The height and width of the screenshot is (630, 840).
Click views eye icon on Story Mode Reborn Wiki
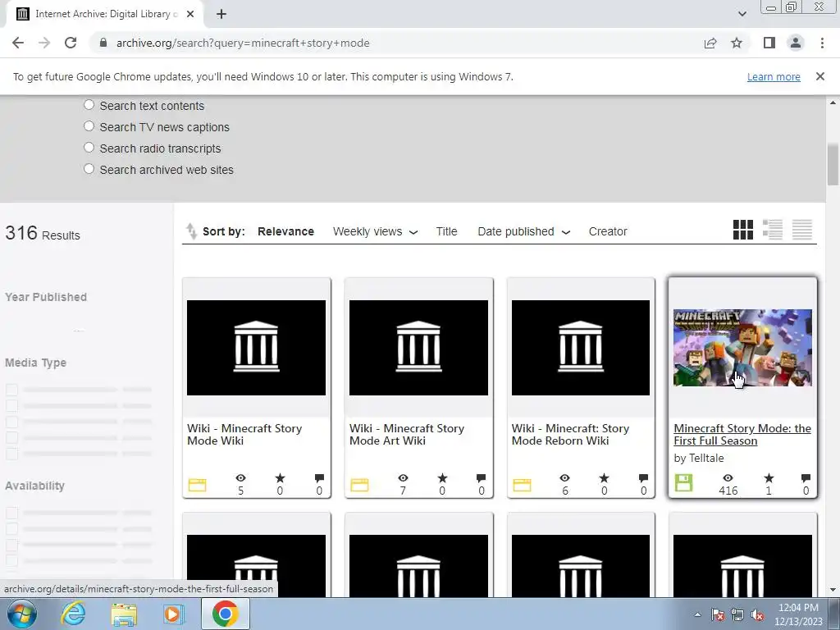tap(564, 478)
